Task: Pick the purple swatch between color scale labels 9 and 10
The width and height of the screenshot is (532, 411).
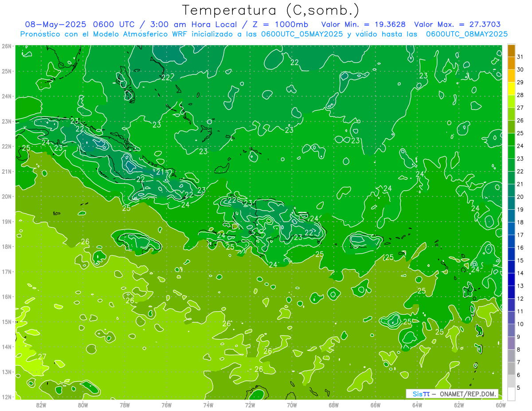Action: 511,330
